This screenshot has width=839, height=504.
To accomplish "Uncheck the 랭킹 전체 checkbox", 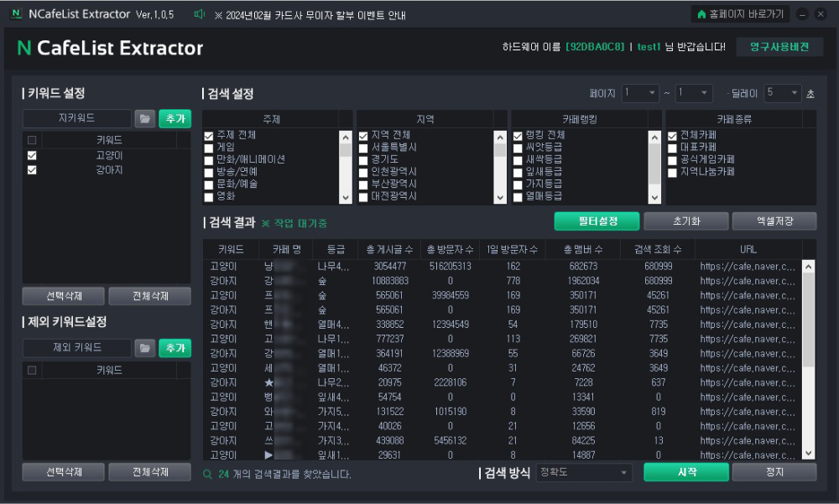I will coord(518,135).
